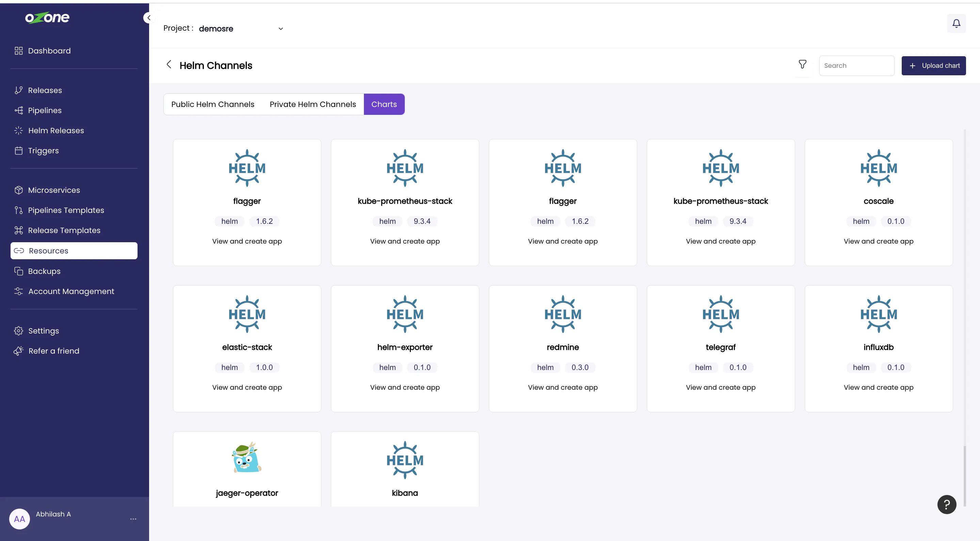Open Microservices using its cube icon
The width and height of the screenshot is (980, 541).
click(19, 190)
